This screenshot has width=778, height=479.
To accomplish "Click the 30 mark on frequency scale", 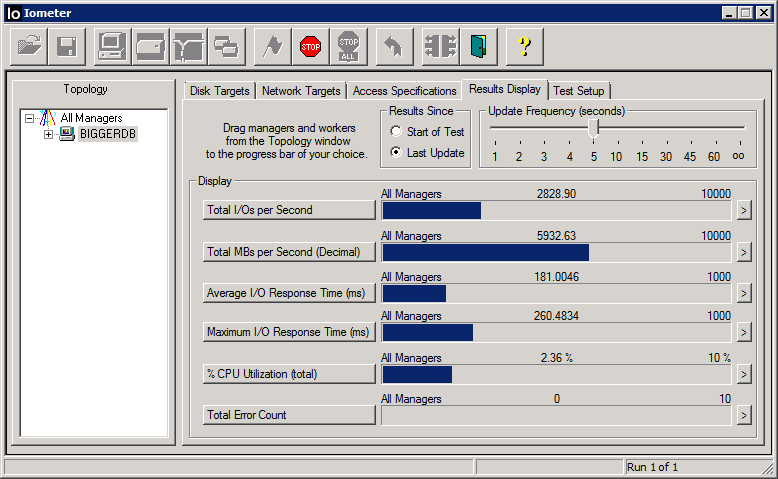I will pyautogui.click(x=666, y=157).
